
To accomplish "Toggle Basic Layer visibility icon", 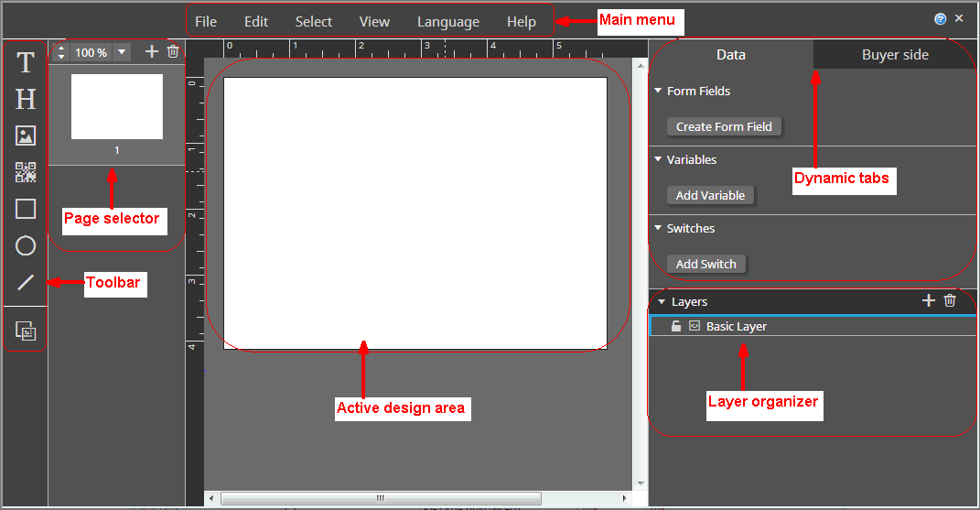I will click(x=695, y=326).
